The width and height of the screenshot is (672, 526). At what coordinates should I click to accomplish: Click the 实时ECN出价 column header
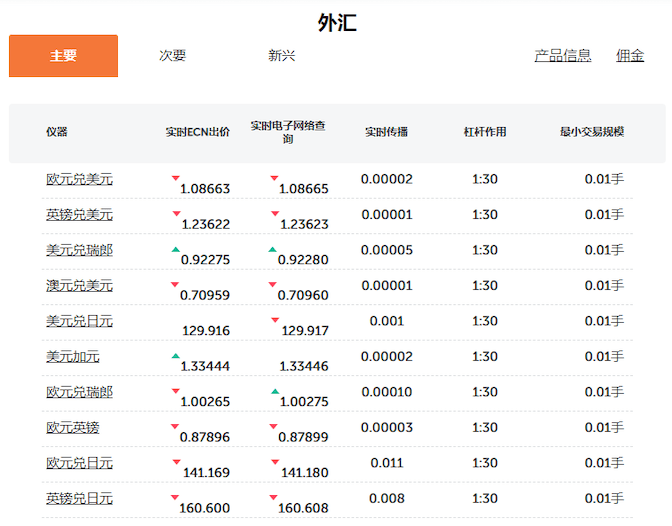198,132
